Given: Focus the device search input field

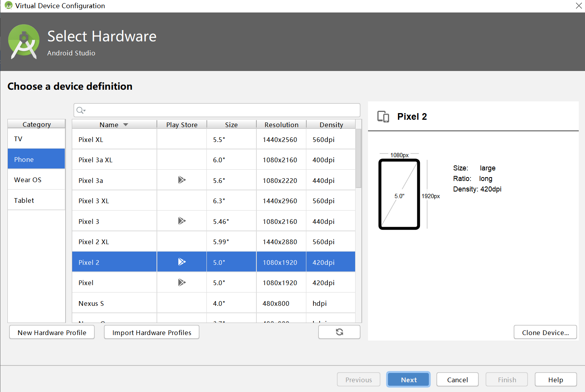Looking at the screenshot, I should (x=217, y=110).
